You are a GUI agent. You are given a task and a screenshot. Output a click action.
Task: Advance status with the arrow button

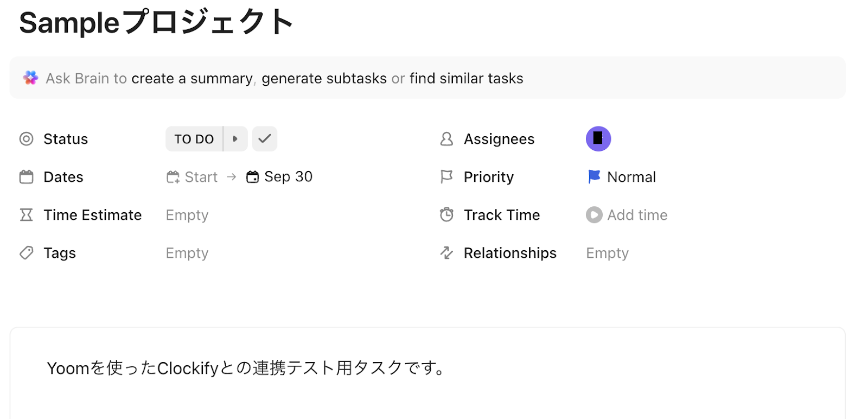pyautogui.click(x=235, y=139)
